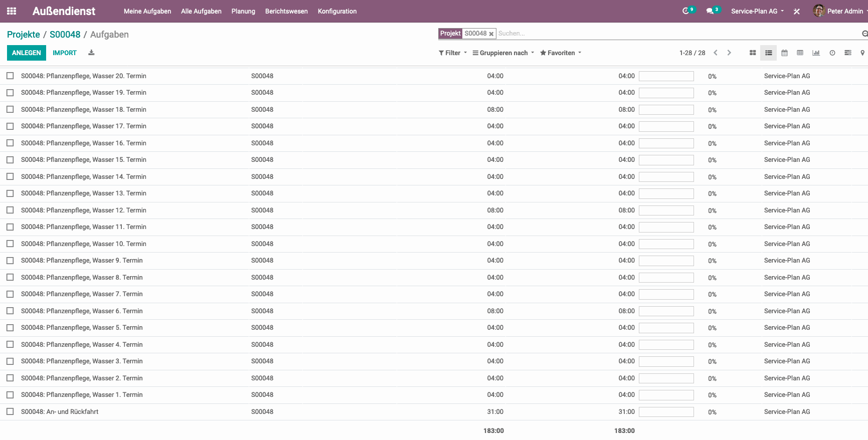The image size is (868, 440).
Task: Click the search magnifier icon
Action: [x=864, y=34]
